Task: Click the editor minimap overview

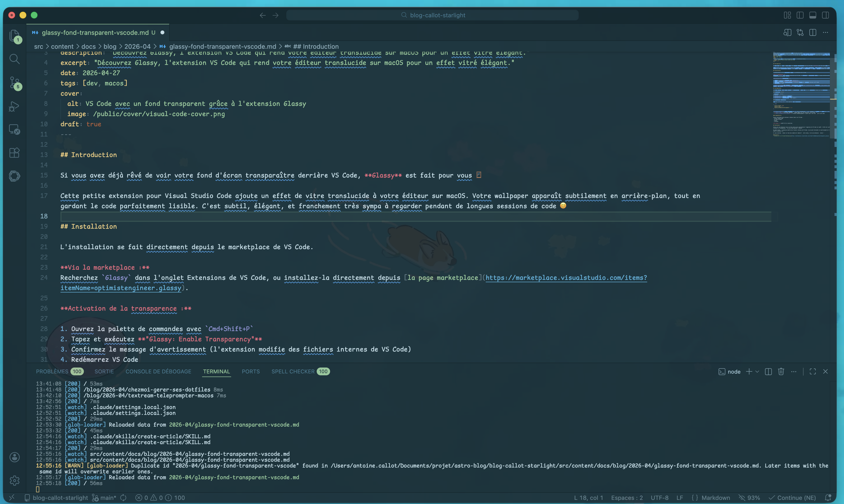Action: pyautogui.click(x=802, y=95)
